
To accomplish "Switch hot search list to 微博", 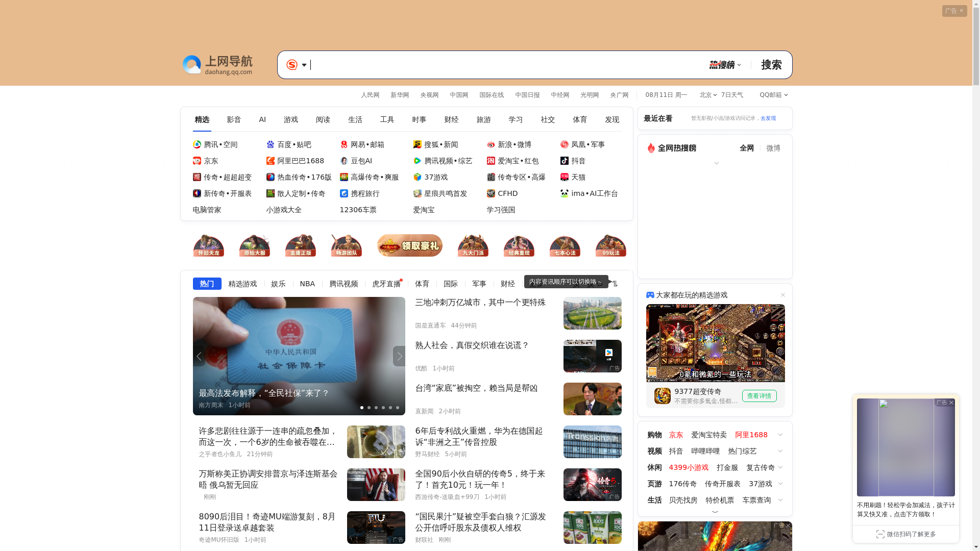I will [x=773, y=148].
